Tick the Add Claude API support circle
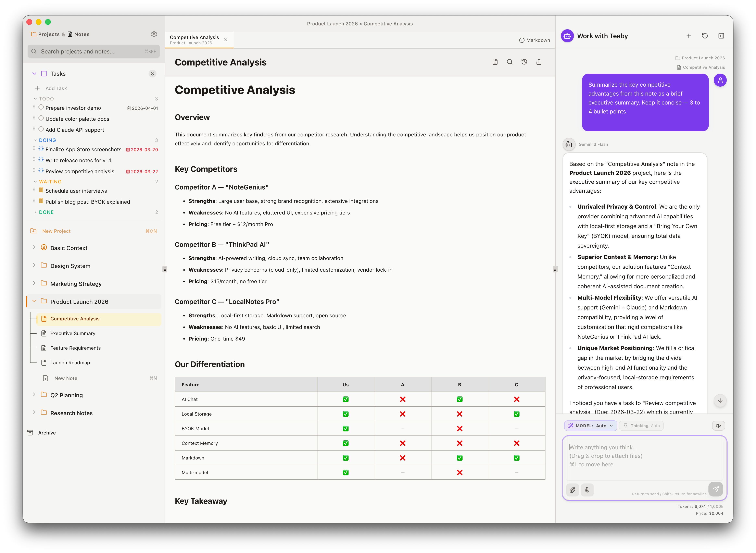Screen dimensions: 756x553 point(41,129)
